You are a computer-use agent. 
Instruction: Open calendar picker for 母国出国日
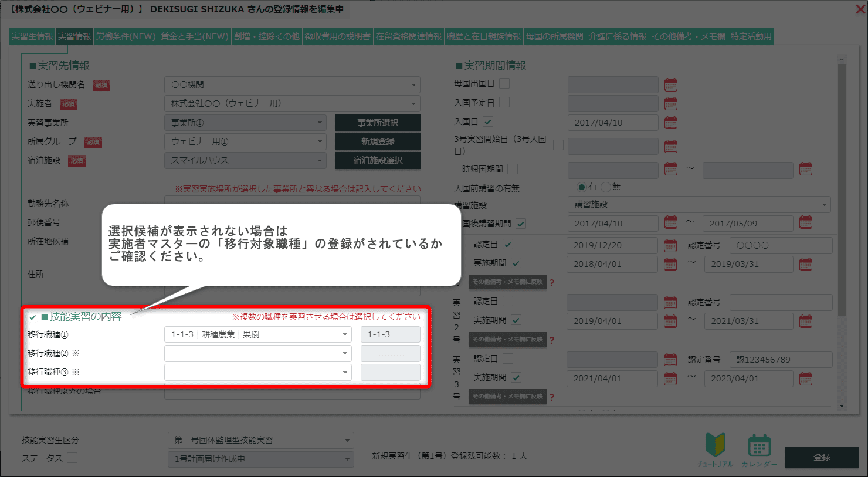click(x=671, y=84)
